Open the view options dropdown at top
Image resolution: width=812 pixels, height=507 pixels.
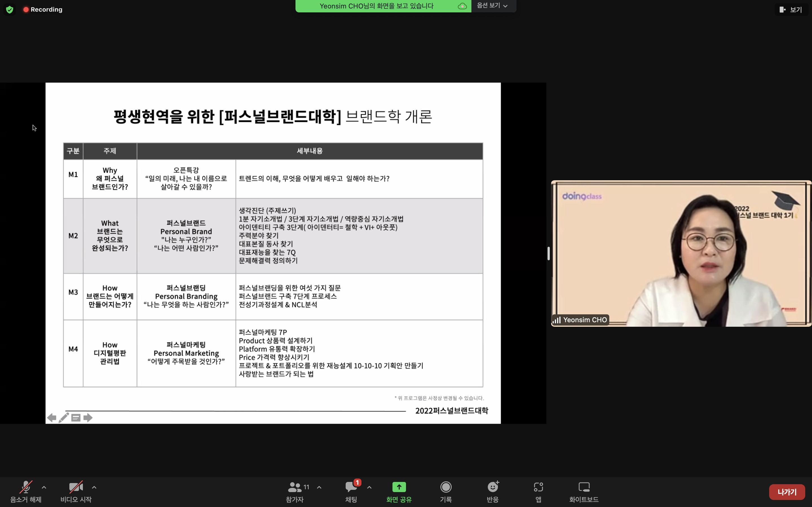tap(492, 6)
